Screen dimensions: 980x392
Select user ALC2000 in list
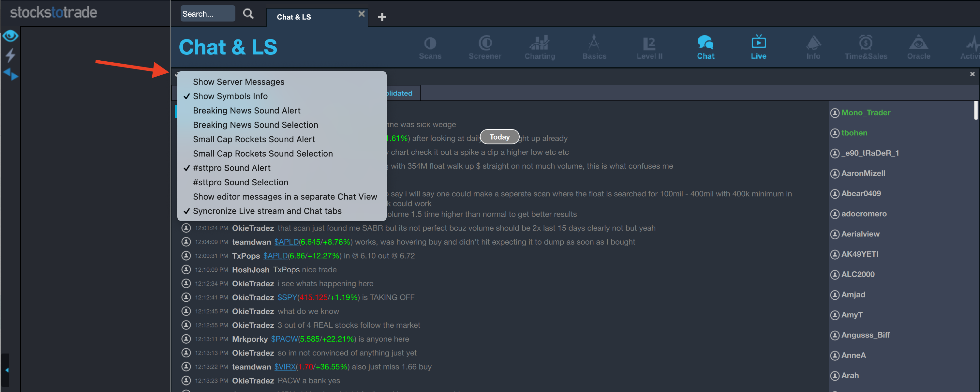pos(857,274)
